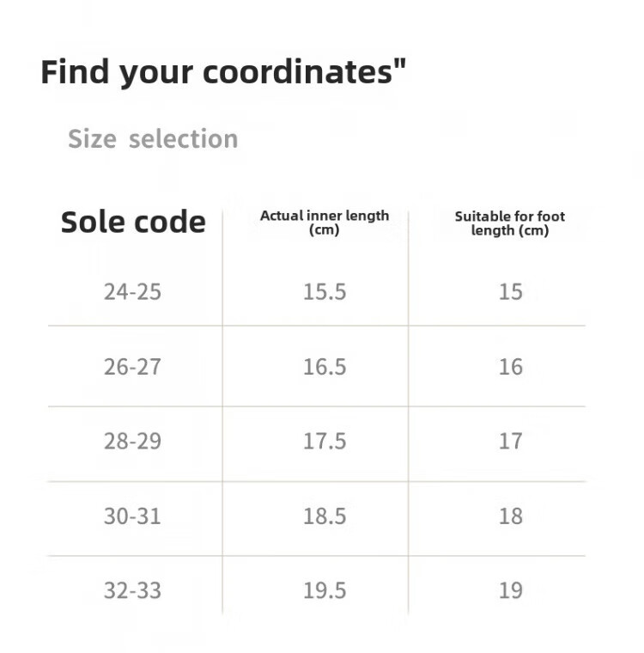Select the "Size selection" subtitle
Viewport: 644px width, 653px height.
pyautogui.click(x=153, y=139)
